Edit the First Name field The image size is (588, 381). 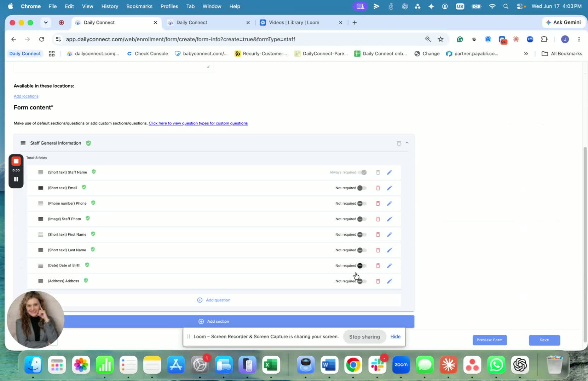389,235
